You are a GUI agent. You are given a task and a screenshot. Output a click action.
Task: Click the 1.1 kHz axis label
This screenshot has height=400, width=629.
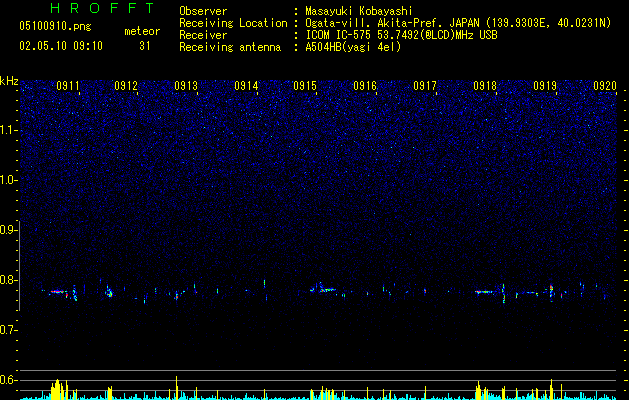click(8, 130)
